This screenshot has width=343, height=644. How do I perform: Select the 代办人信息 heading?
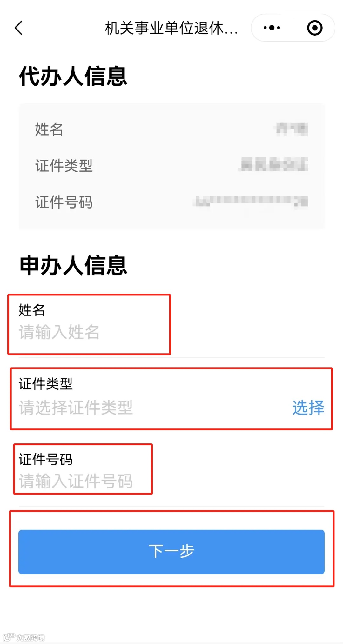73,76
